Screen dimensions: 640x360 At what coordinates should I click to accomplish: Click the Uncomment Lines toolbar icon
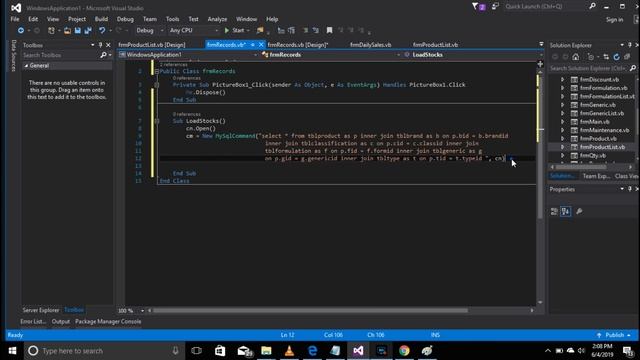point(316,31)
